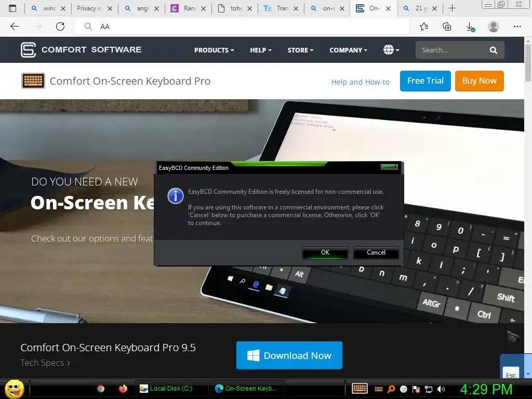Click the small orange keyboard tray icon
The width and height of the screenshot is (532, 399).
point(379,389)
